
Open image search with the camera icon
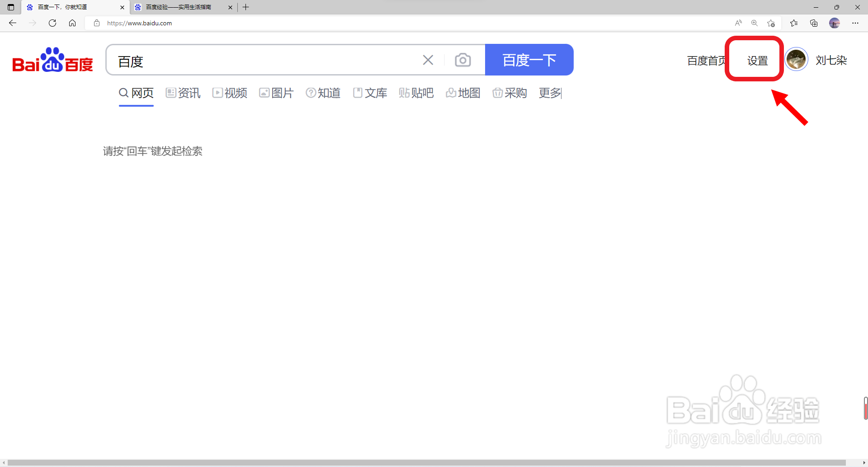(x=463, y=60)
